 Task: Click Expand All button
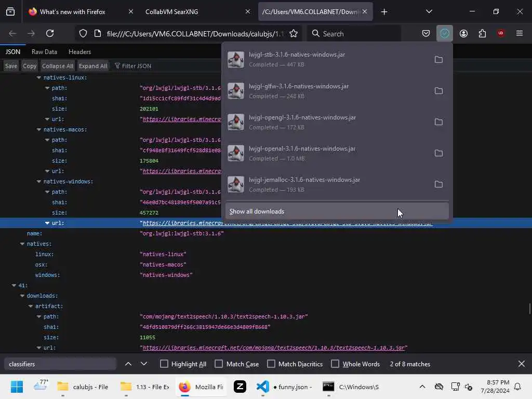[x=92, y=66]
